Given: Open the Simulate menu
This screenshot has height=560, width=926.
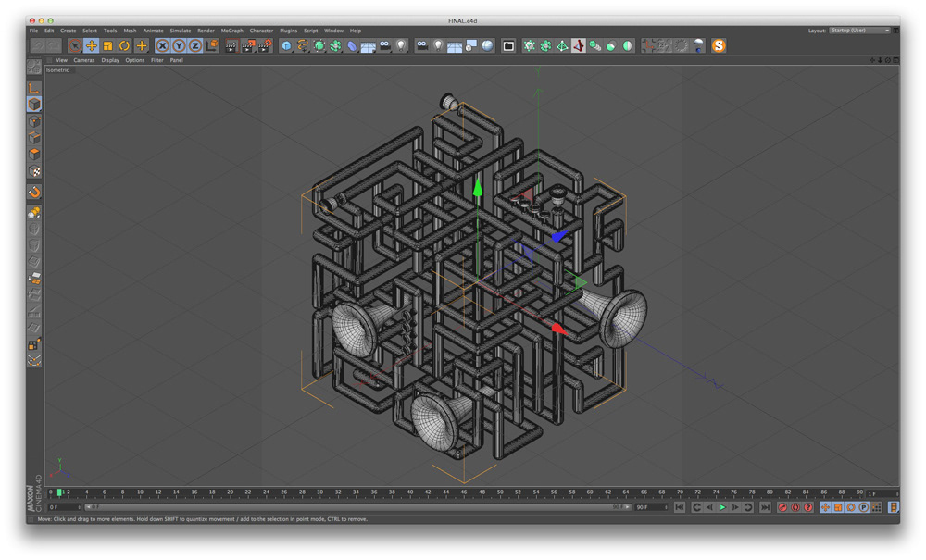Looking at the screenshot, I should [x=181, y=31].
